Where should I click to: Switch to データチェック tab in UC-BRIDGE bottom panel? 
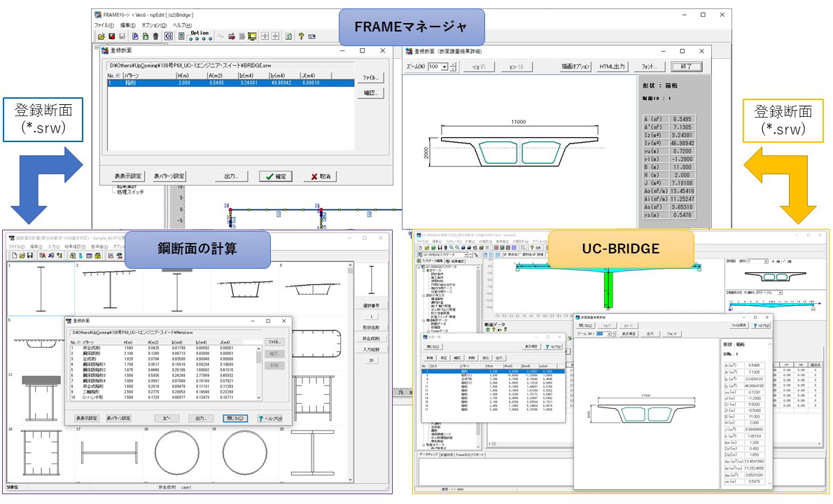(428, 454)
